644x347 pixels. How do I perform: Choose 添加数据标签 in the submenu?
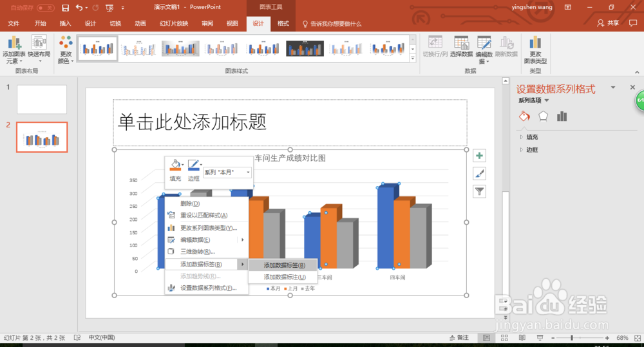pos(283,265)
